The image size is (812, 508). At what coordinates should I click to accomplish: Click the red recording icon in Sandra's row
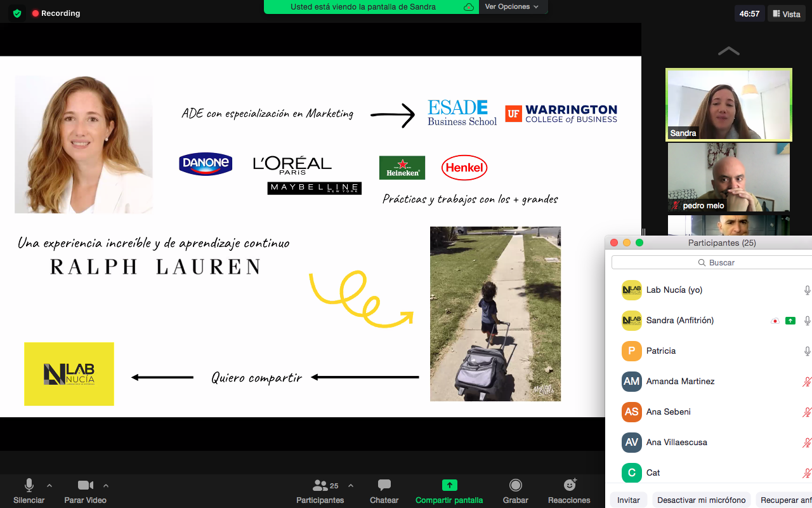point(775,321)
